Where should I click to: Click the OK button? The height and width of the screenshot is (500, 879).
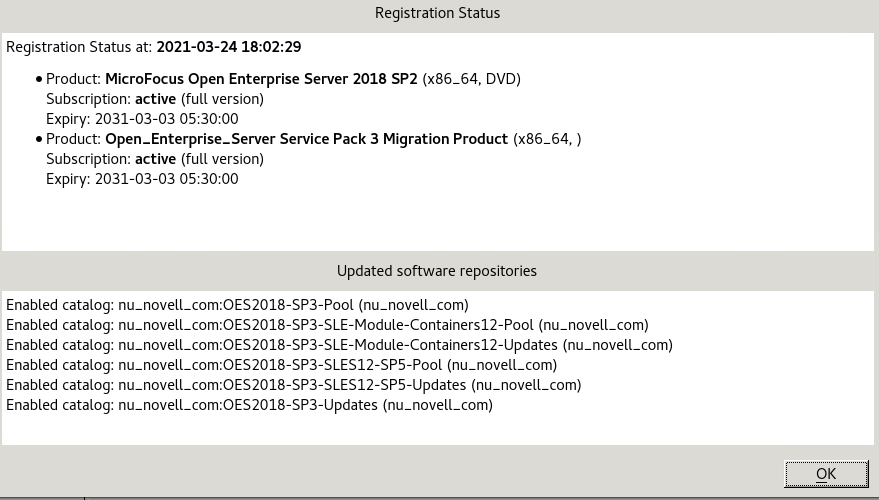coord(826,474)
